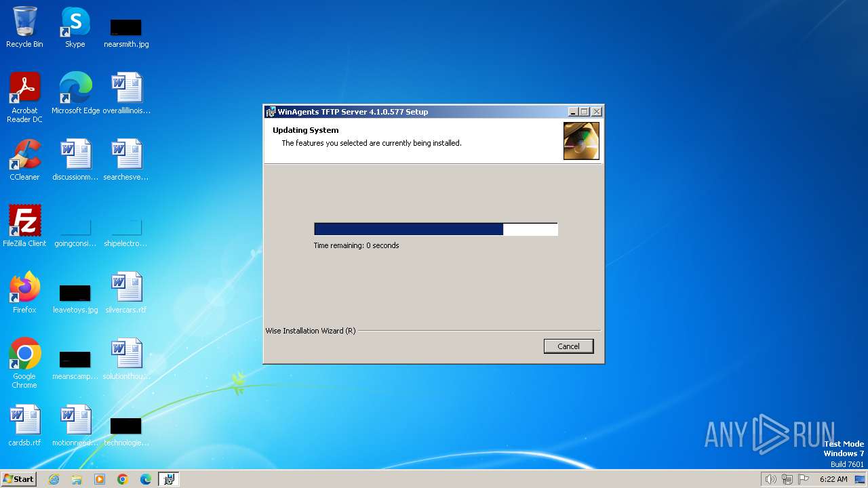Open Google Chrome desktop shortcut

24,363
